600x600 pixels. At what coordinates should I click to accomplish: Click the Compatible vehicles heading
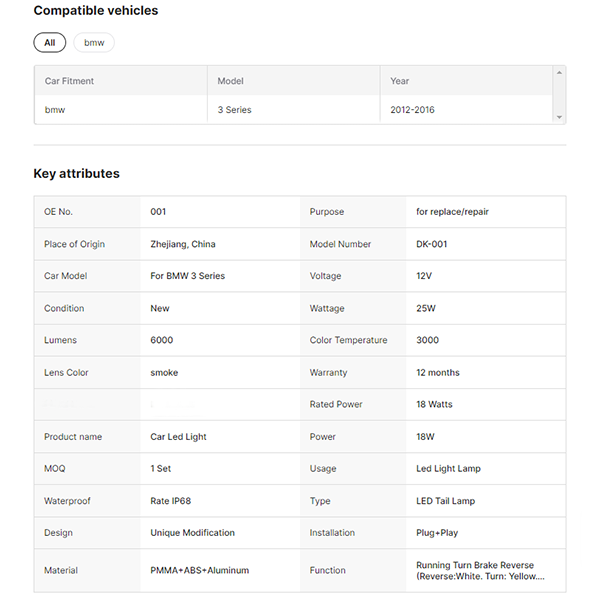tap(96, 11)
